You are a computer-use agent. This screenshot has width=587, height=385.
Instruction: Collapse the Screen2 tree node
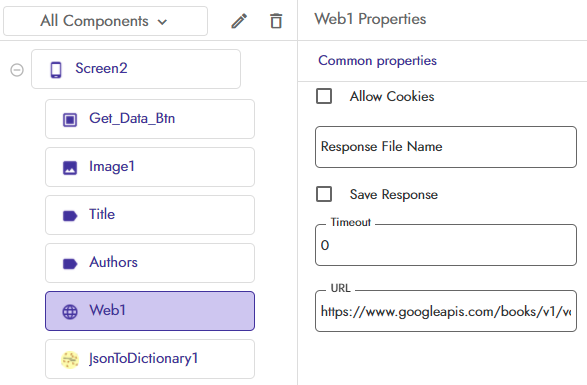pyautogui.click(x=17, y=70)
